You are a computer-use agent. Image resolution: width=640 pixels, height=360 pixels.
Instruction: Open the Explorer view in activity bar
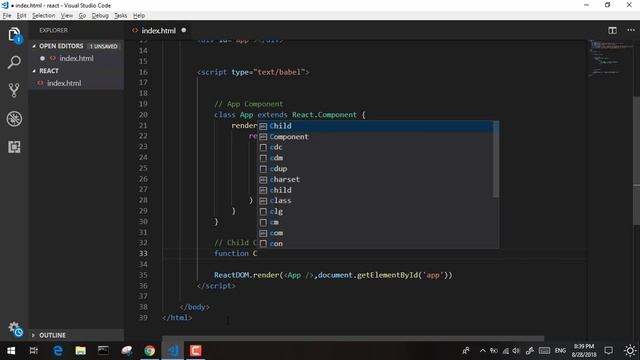point(14,35)
